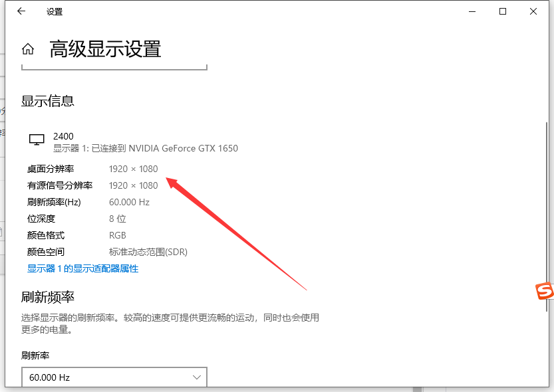Screen dimensions: 554x392
Task: Click the monitor glyph labeled 2400
Action: [37, 140]
